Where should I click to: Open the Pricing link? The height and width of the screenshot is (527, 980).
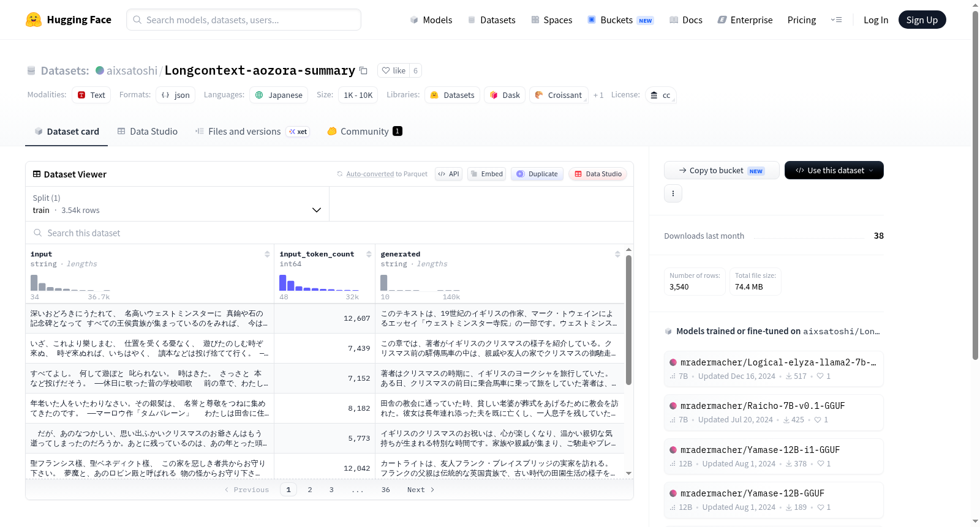(802, 20)
